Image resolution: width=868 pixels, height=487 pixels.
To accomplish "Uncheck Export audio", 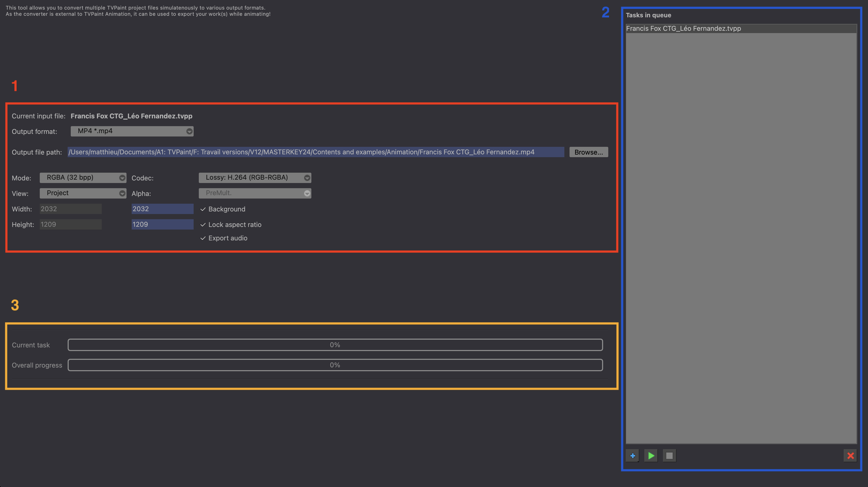I will pyautogui.click(x=202, y=238).
